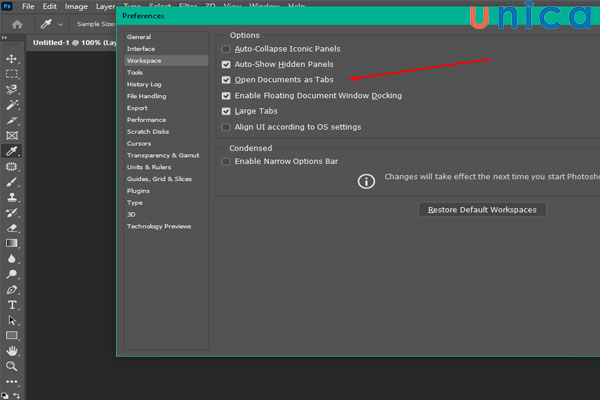Enable Narrow Options Bar checkbox

(226, 162)
